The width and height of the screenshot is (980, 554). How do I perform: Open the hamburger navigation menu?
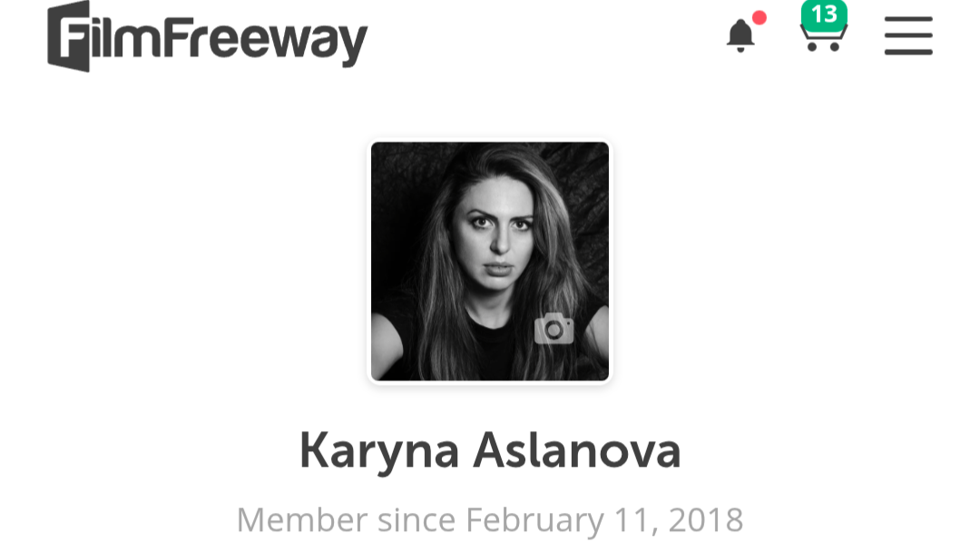point(908,35)
